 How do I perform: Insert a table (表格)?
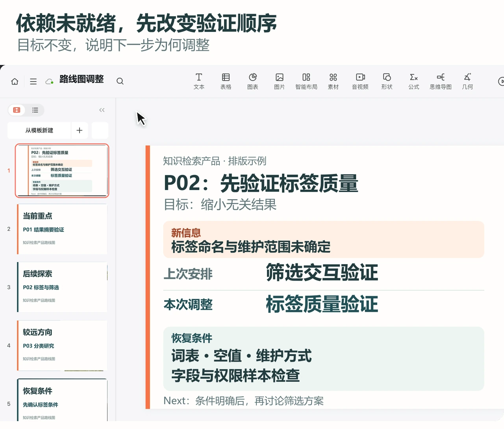(226, 81)
